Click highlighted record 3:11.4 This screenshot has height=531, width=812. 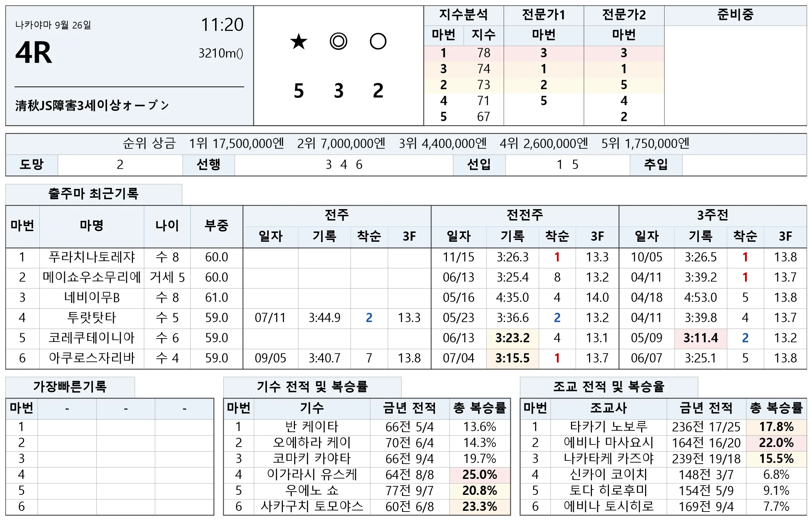[x=701, y=338]
